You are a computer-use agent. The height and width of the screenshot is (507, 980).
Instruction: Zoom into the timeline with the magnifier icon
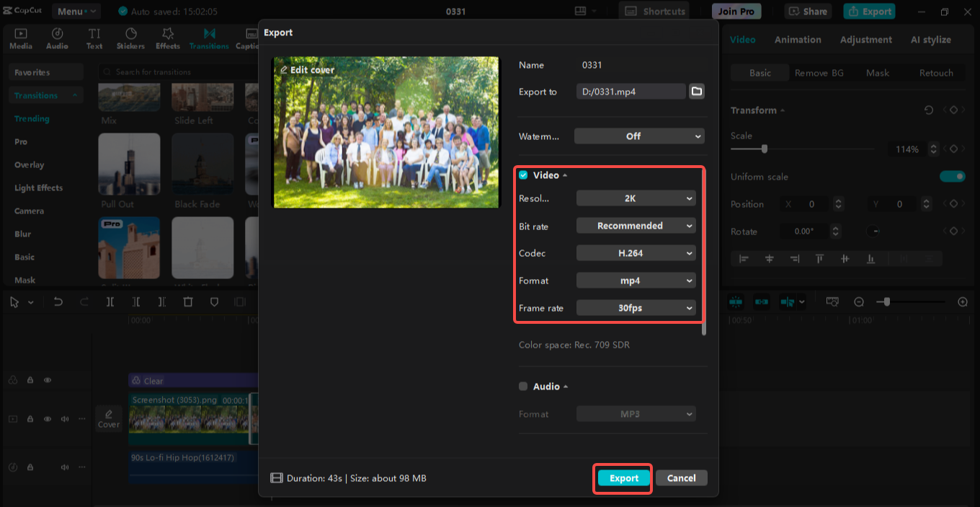coord(963,301)
